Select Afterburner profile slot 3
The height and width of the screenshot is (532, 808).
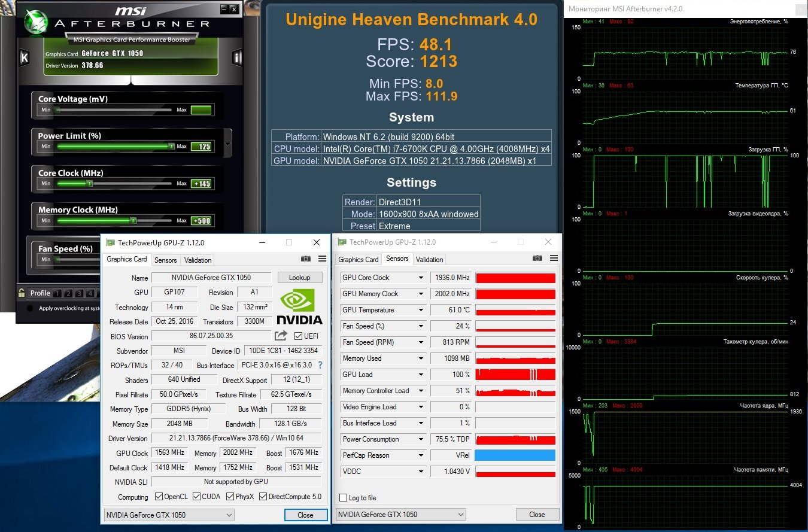79,293
